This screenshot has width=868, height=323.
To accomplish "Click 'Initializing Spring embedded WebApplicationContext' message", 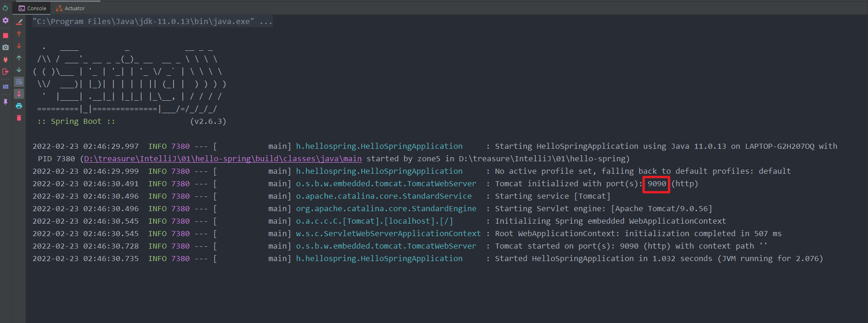I will click(611, 221).
